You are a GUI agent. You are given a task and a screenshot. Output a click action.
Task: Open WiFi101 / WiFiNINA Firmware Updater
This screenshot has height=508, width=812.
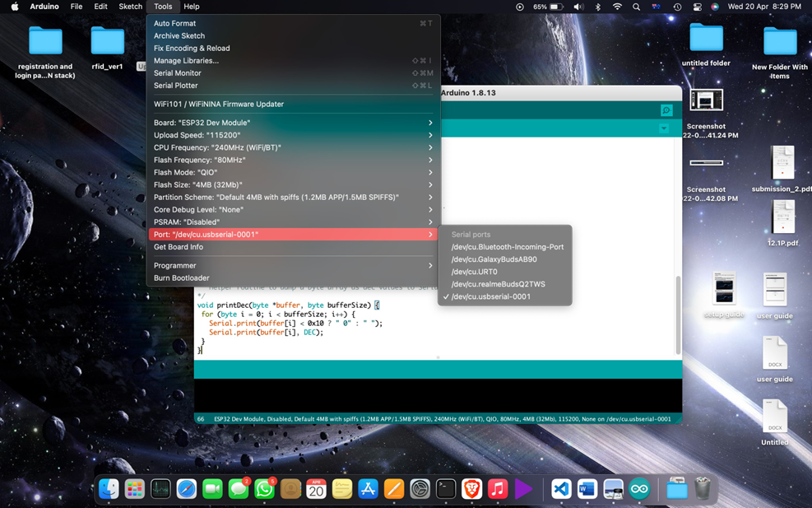tap(293, 104)
